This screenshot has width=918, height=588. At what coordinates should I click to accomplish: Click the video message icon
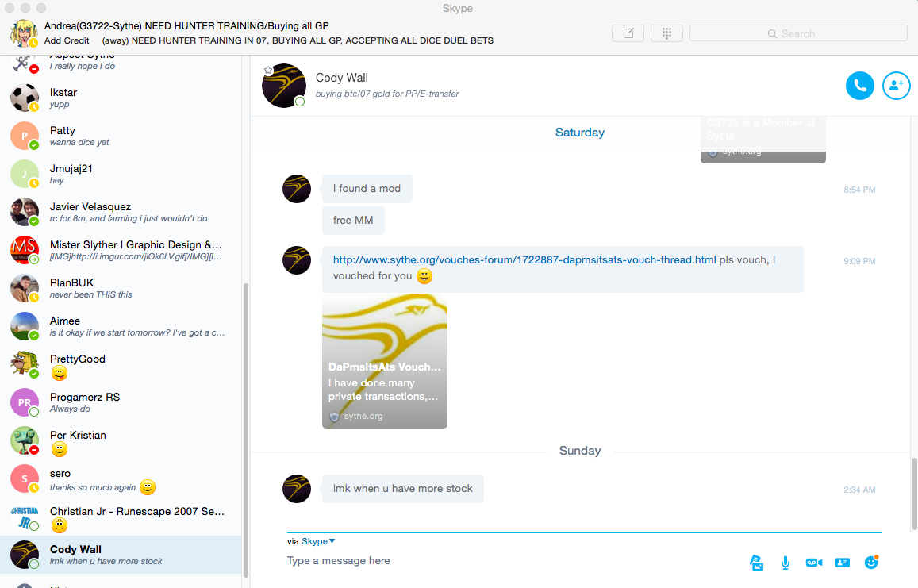click(x=814, y=563)
